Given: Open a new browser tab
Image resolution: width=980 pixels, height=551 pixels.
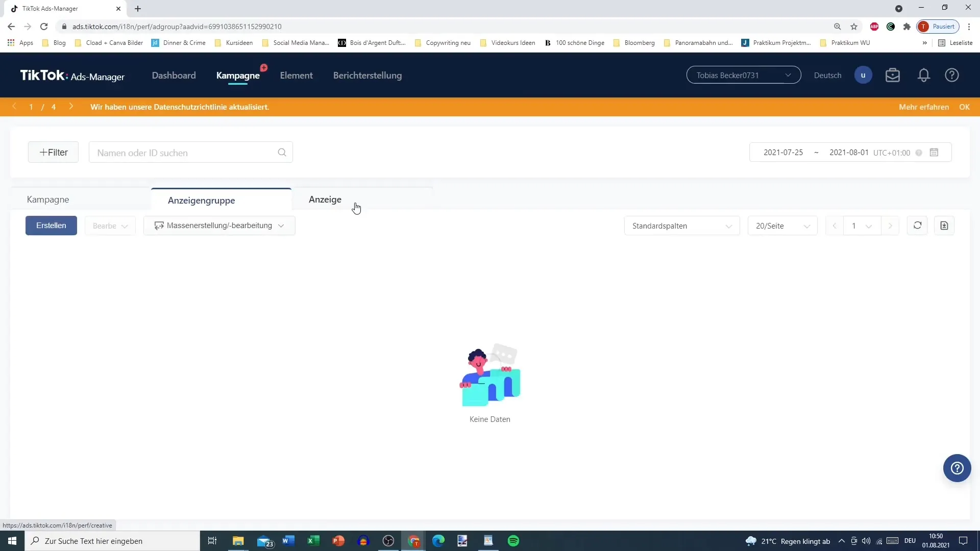Looking at the screenshot, I should pos(138,9).
